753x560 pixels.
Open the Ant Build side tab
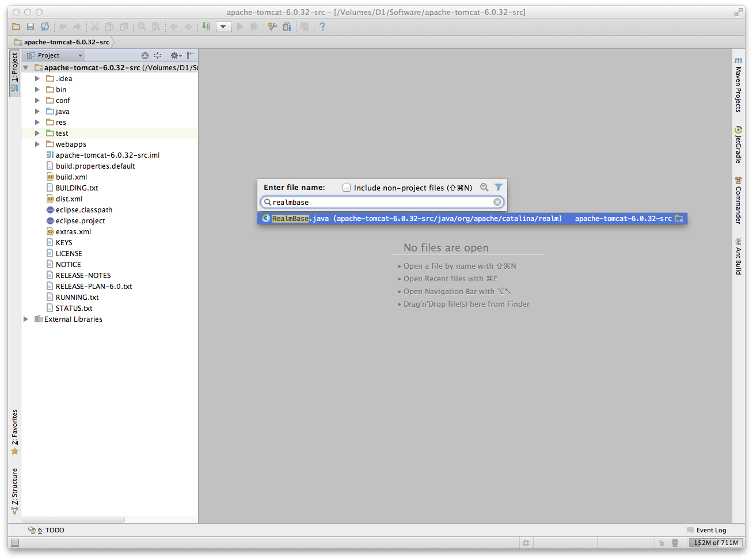(x=738, y=256)
